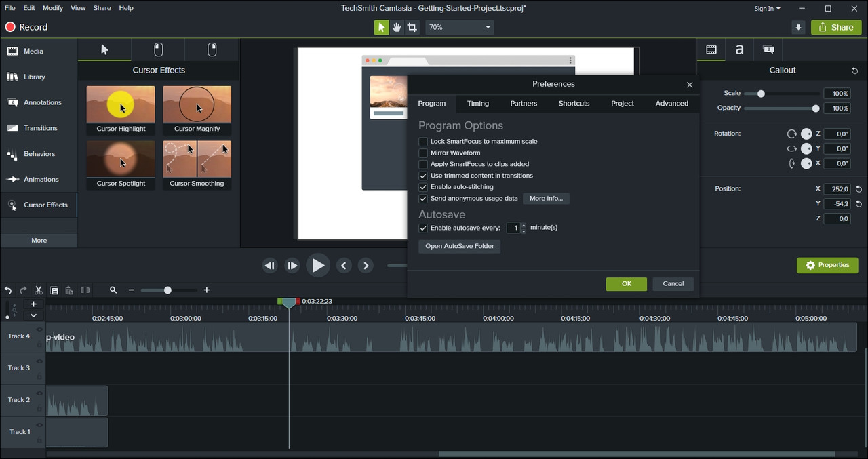Activate the Crop tool

click(412, 27)
